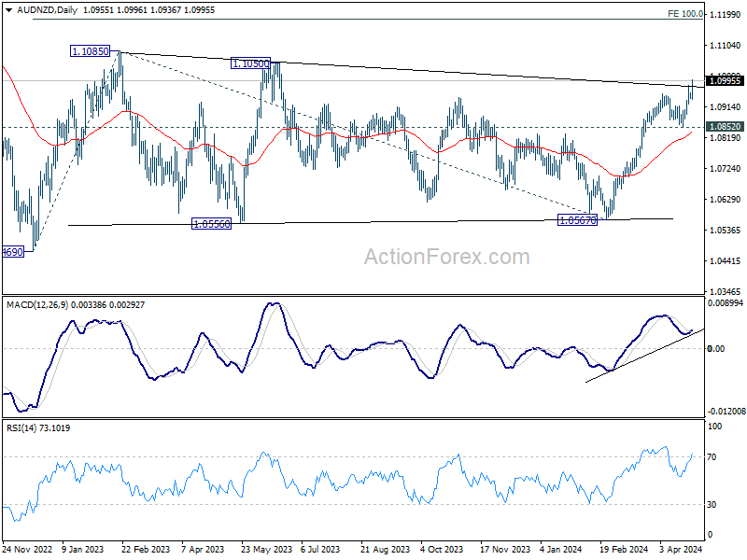Select the MACD 0.008994 scale value
This screenshot has width=747, height=560.
[726, 303]
